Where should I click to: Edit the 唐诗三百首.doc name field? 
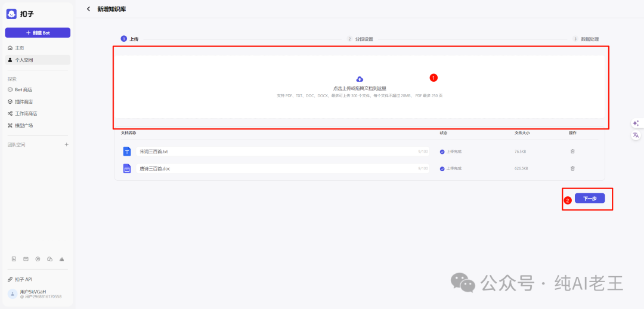click(283, 168)
